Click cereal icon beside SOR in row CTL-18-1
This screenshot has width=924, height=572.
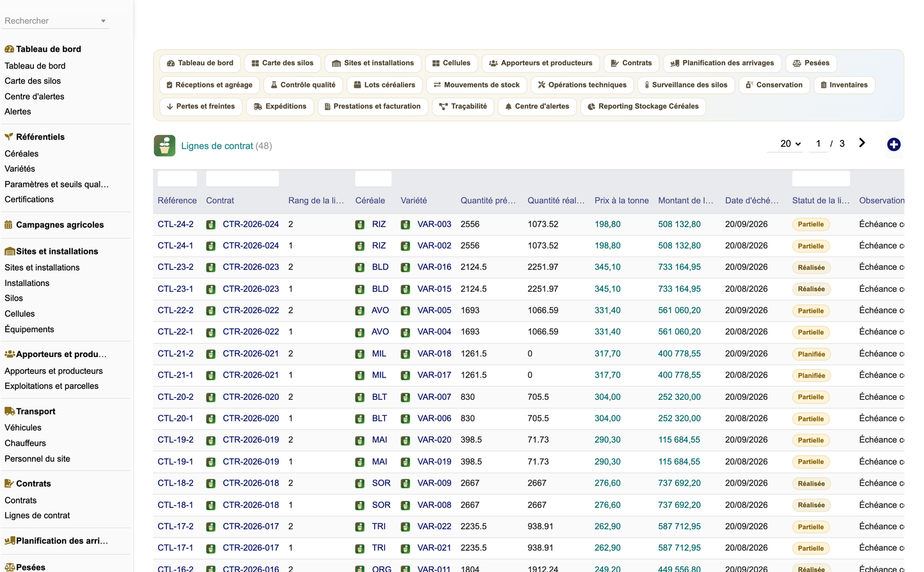[360, 505]
